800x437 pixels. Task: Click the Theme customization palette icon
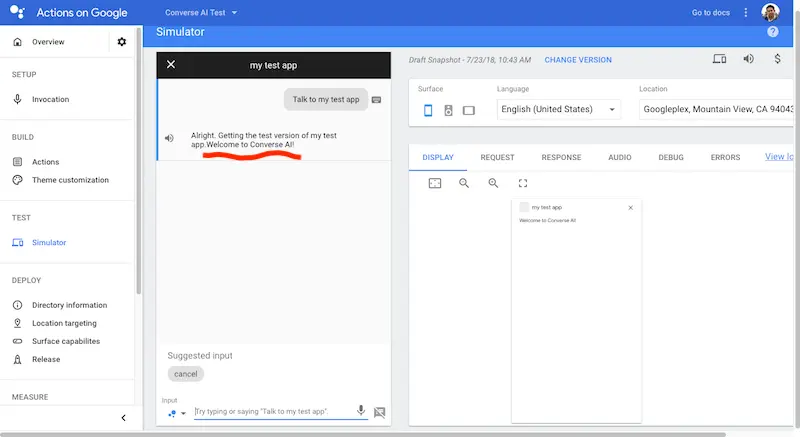point(17,180)
